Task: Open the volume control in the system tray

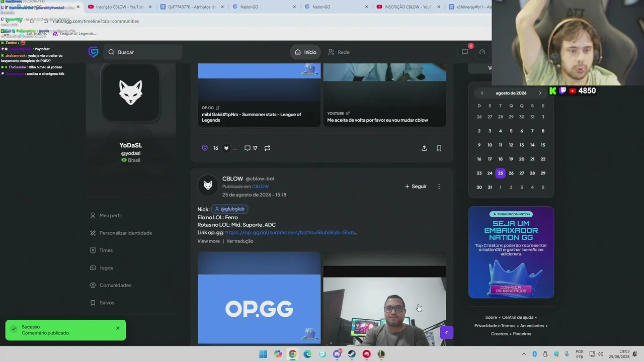Action: [600, 354]
